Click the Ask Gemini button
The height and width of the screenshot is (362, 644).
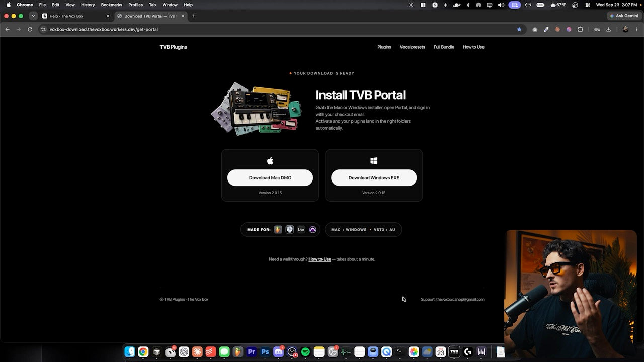624,16
